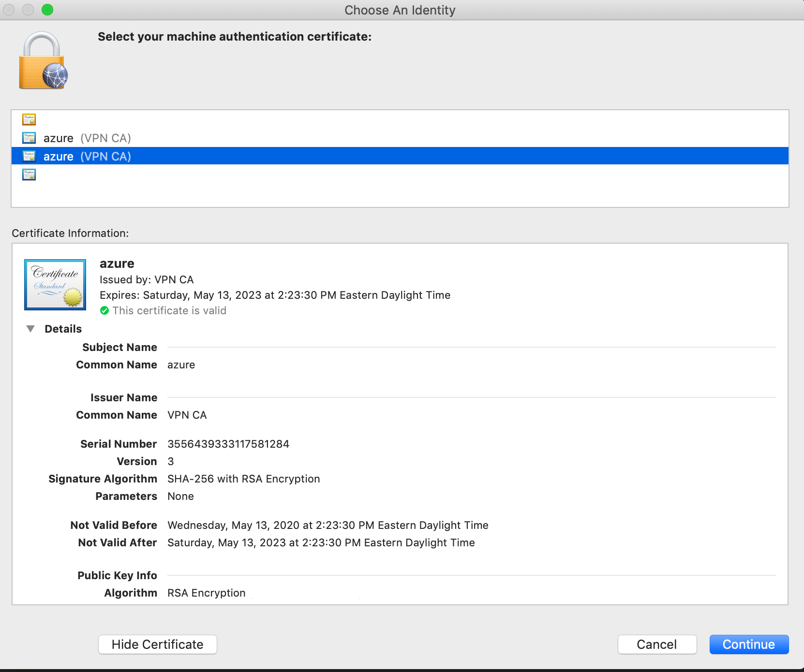Viewport: 804px width, 672px height.
Task: Select the highlighted azure (VPN CA) entry
Action: [87, 156]
